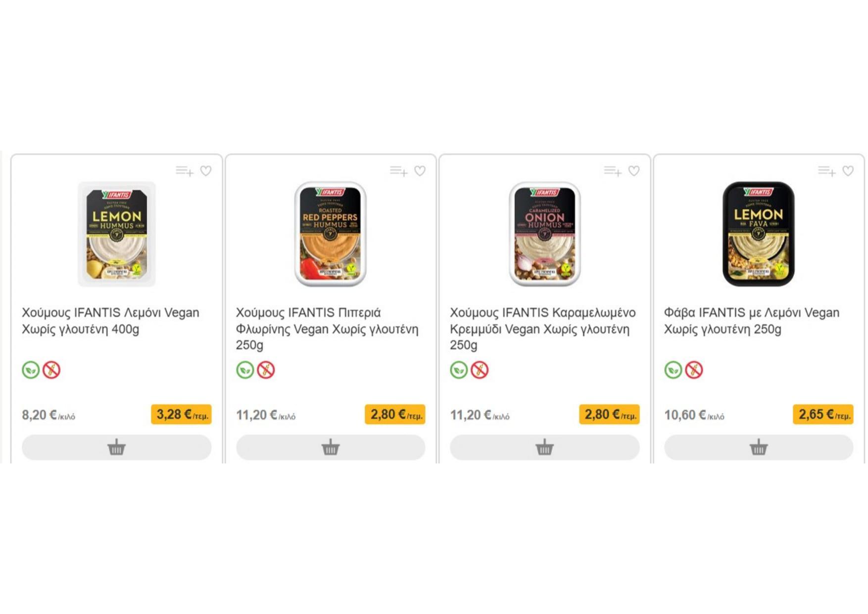Add Red Peppers Hummus to shopping list
The width and height of the screenshot is (868, 614).
[398, 171]
